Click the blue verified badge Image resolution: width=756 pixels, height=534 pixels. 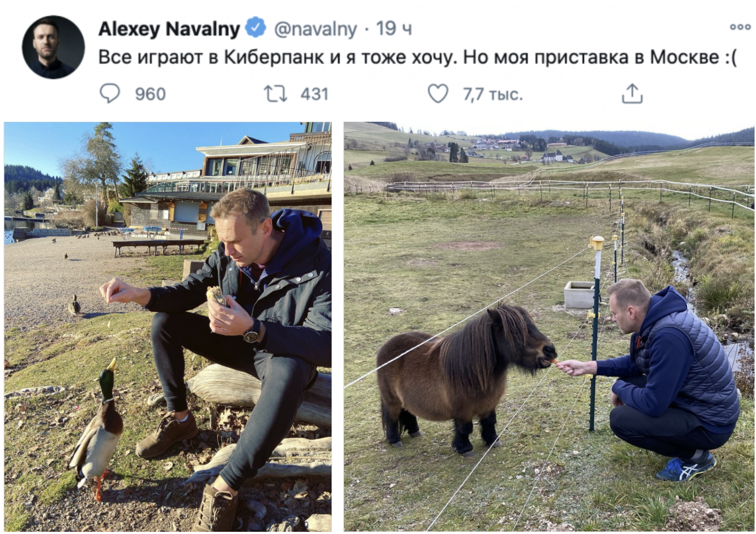pos(255,27)
